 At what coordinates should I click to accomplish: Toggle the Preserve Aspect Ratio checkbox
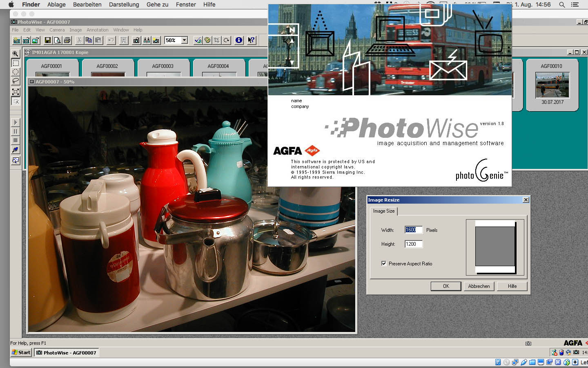(x=384, y=263)
